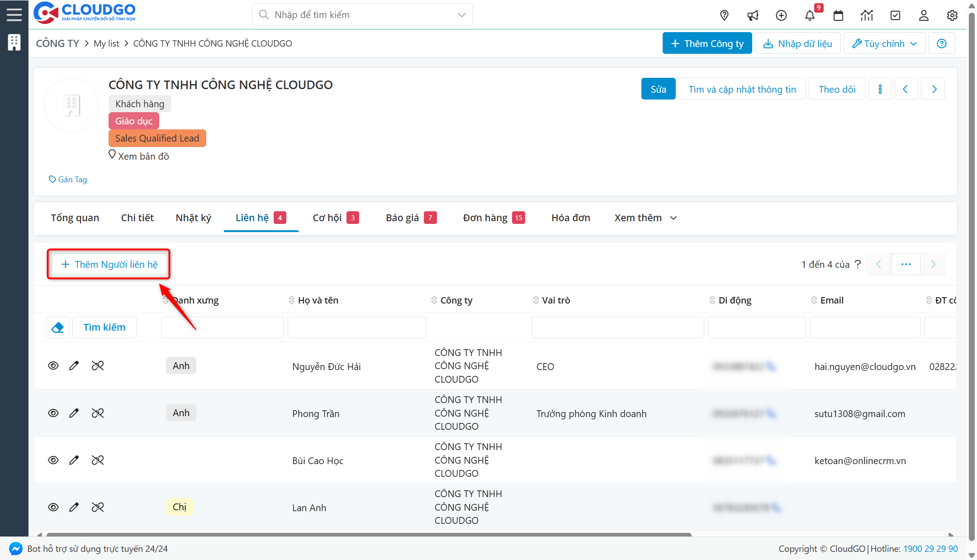The height and width of the screenshot is (560, 977).
Task: Click Thêm Người liên hệ button
Action: 109,264
